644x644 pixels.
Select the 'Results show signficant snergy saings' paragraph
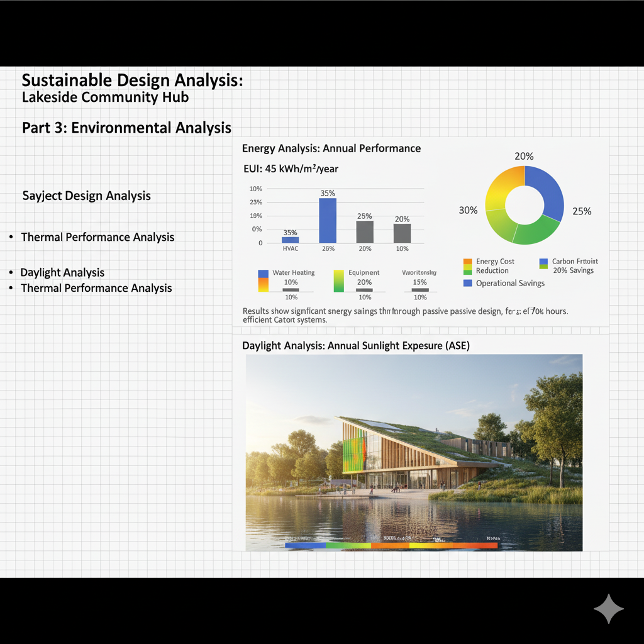[x=406, y=315]
